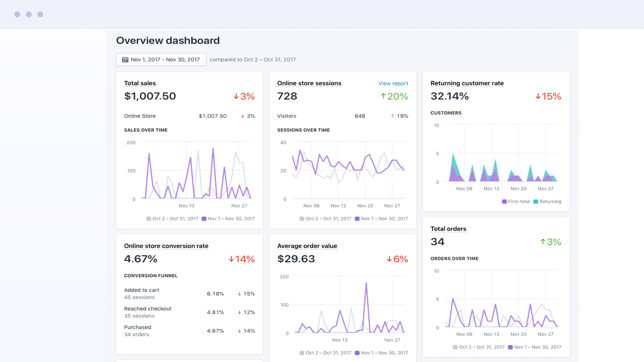This screenshot has width=644, height=362.
Task: Open Average order value title
Action: [307, 246]
